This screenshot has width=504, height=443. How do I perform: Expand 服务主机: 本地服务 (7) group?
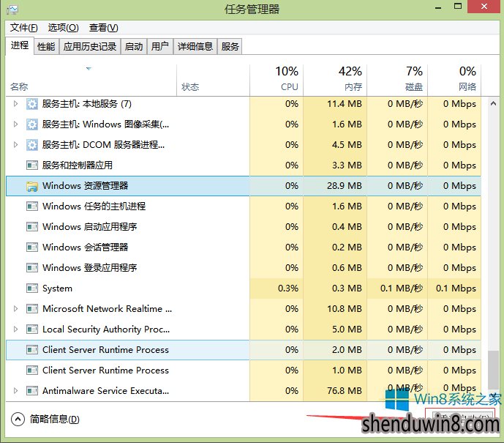point(15,103)
